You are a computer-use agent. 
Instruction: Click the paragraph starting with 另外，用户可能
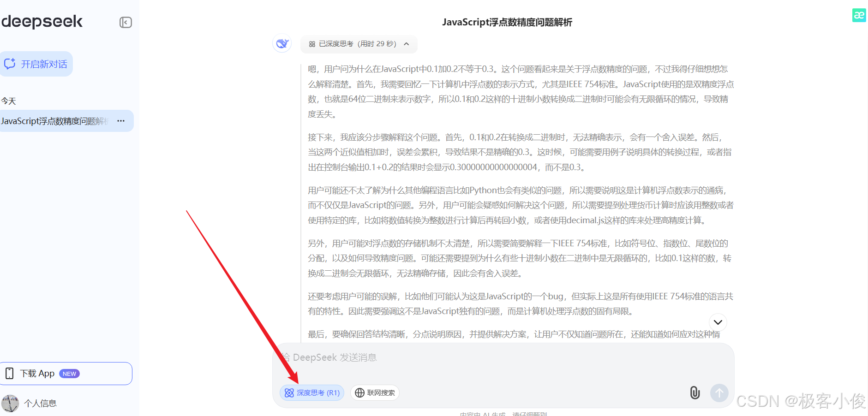point(521,258)
